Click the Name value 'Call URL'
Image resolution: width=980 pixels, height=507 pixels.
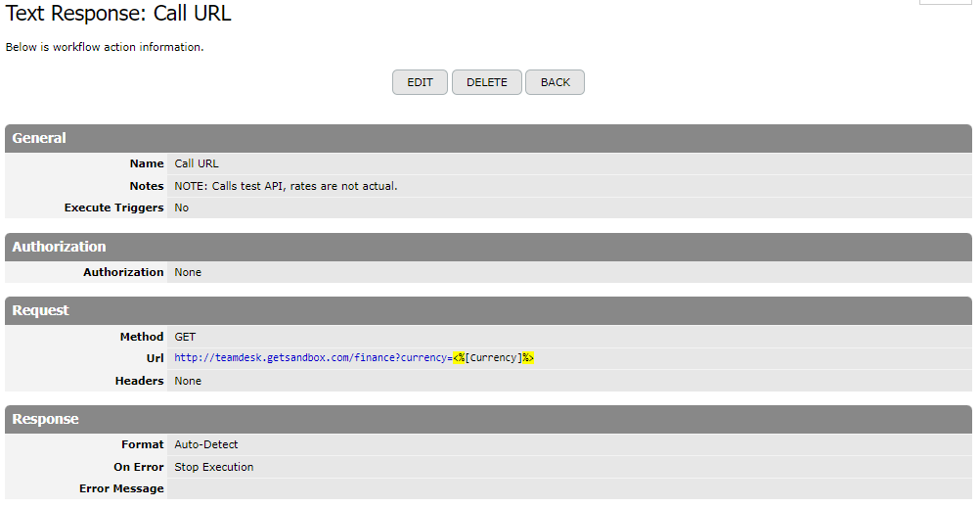(x=197, y=163)
